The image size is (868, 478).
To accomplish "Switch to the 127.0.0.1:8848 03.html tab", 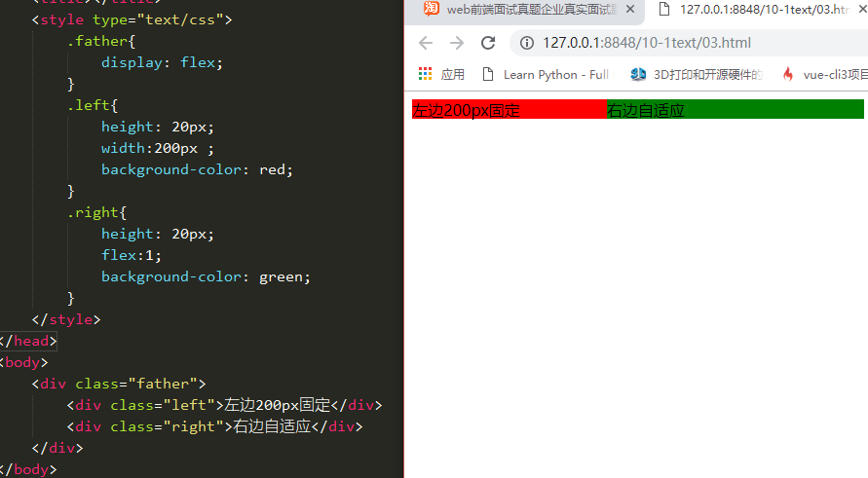I will point(757,11).
